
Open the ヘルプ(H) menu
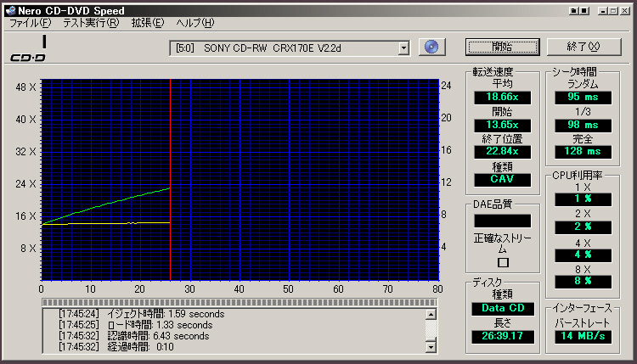(x=195, y=22)
